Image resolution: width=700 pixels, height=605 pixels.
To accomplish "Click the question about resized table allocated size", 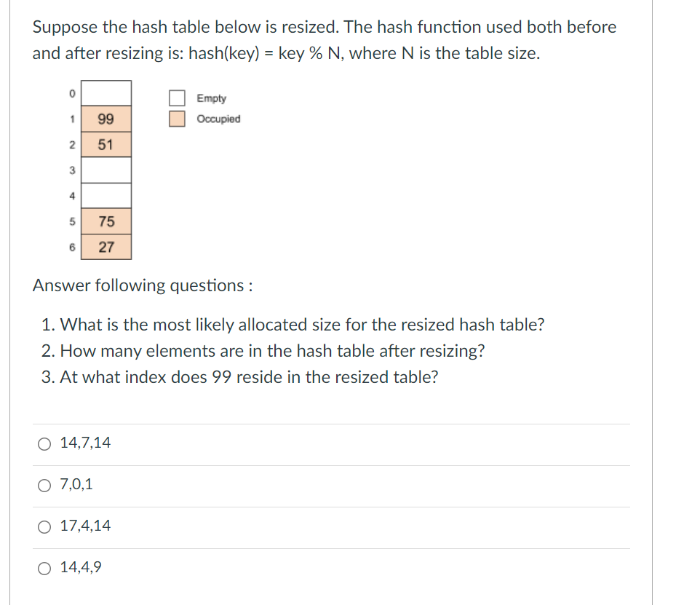I will 291,325.
